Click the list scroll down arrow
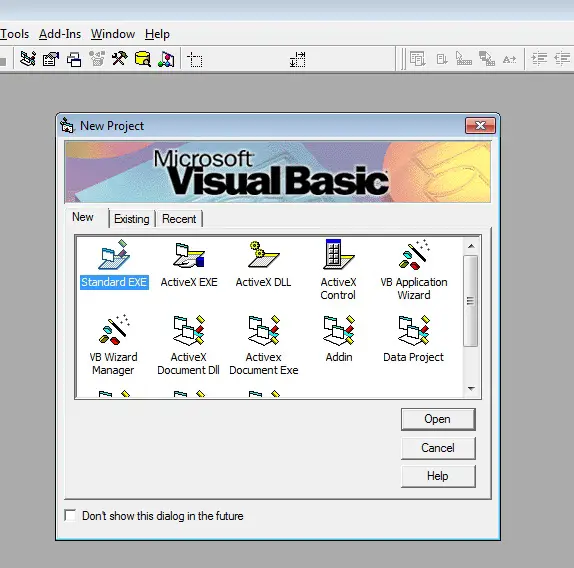This screenshot has height=568, width=574. [471, 389]
